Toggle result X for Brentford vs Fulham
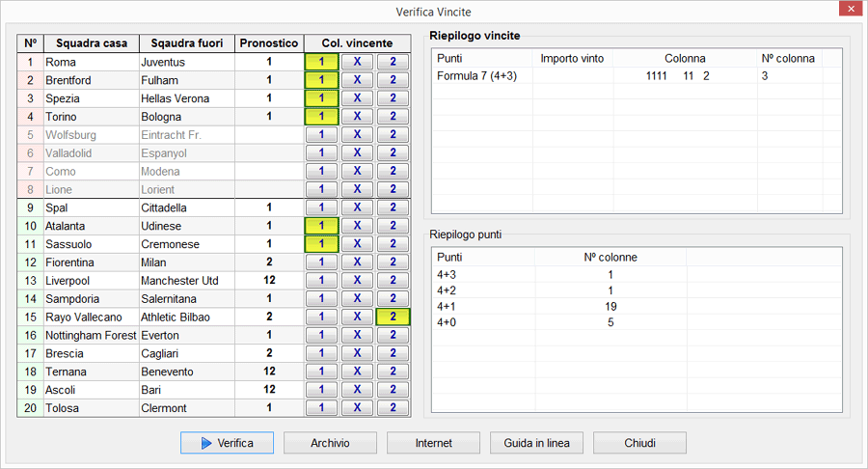The image size is (868, 469). (x=357, y=80)
